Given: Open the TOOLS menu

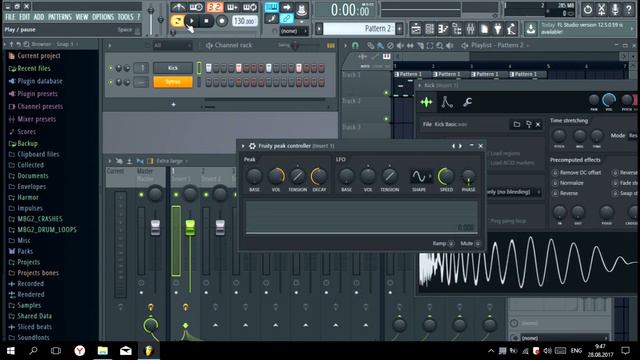Looking at the screenshot, I should coord(125,17).
